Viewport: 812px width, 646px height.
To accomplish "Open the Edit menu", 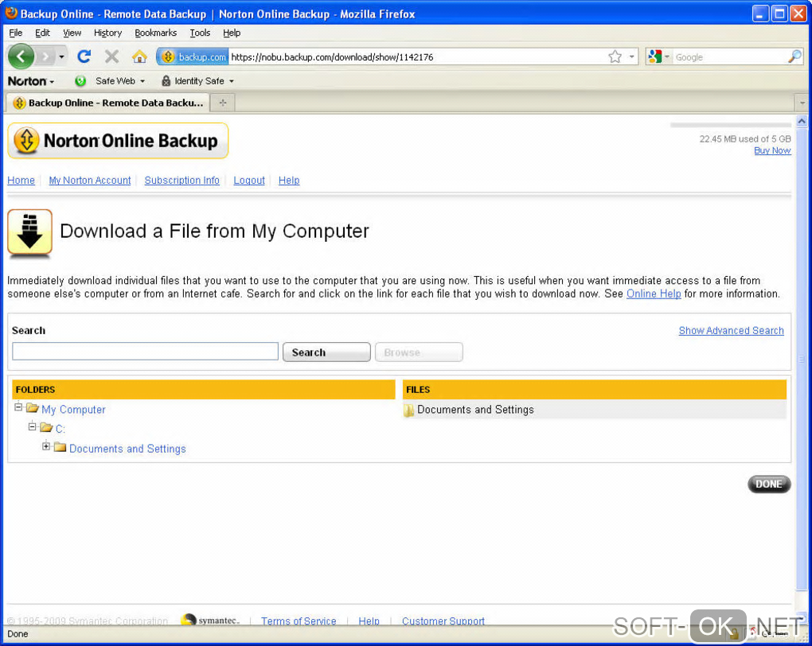I will coord(42,33).
